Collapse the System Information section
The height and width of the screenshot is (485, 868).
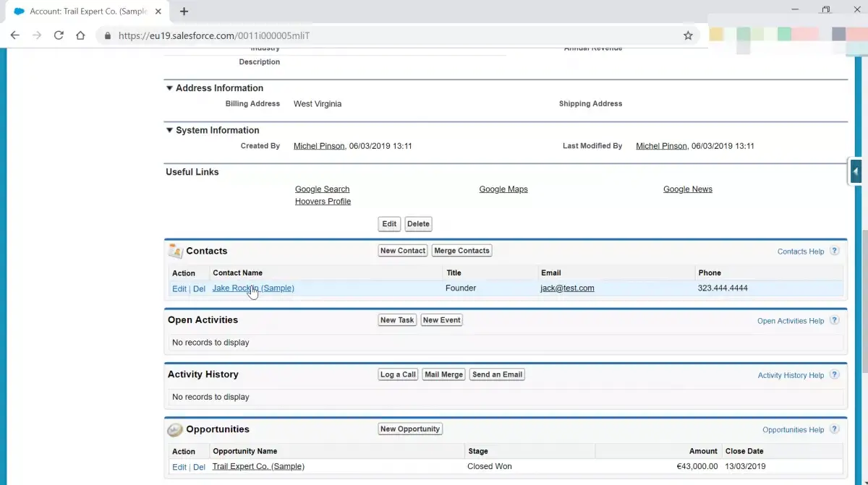(x=169, y=130)
